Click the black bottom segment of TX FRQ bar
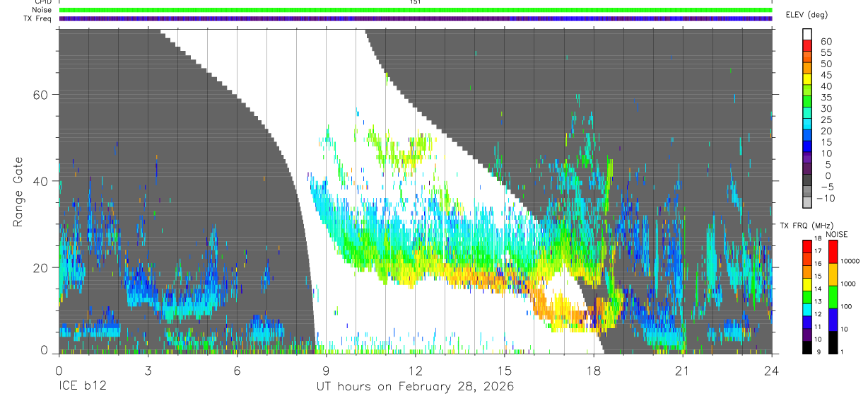Screen dimensions: 868x401 (807, 347)
